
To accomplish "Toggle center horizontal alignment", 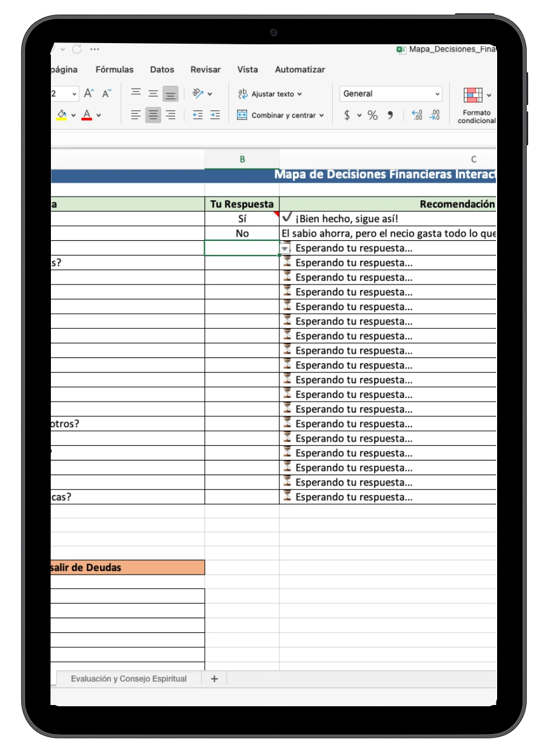I will (153, 115).
